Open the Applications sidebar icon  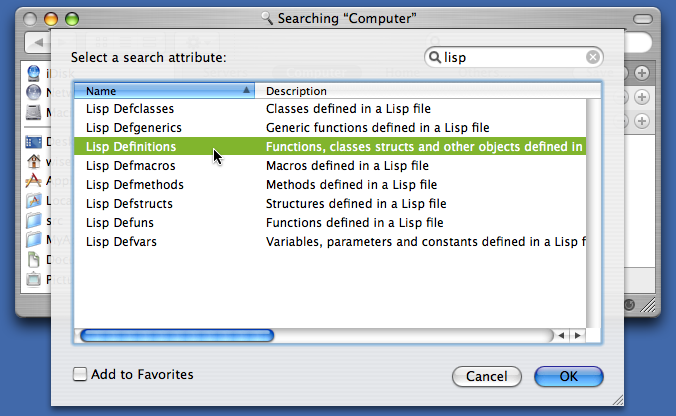34,181
